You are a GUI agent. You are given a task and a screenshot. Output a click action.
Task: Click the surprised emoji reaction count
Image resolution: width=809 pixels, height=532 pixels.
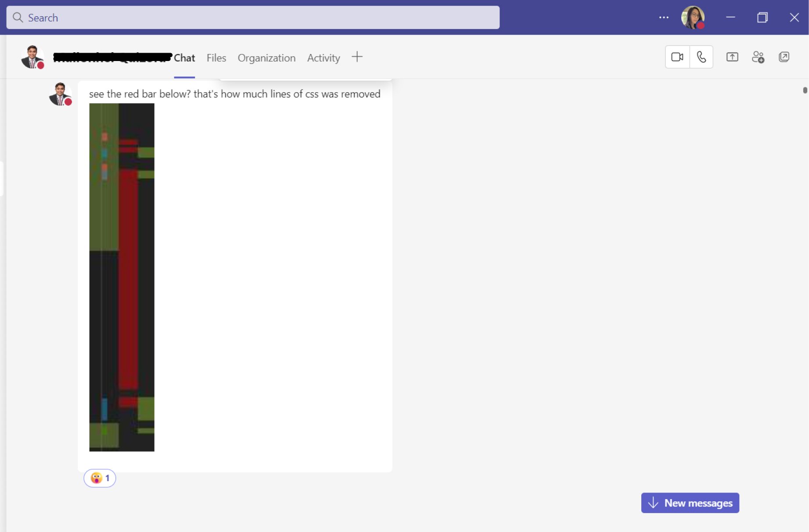point(100,478)
